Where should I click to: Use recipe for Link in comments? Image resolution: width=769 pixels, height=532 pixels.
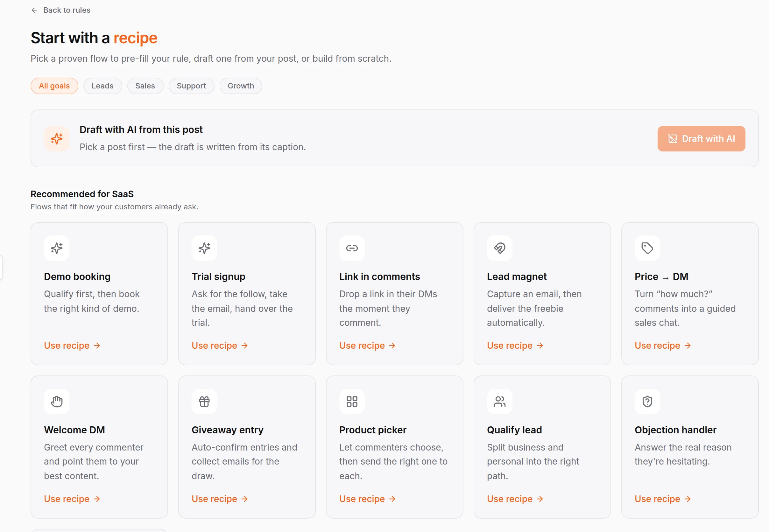coord(368,345)
